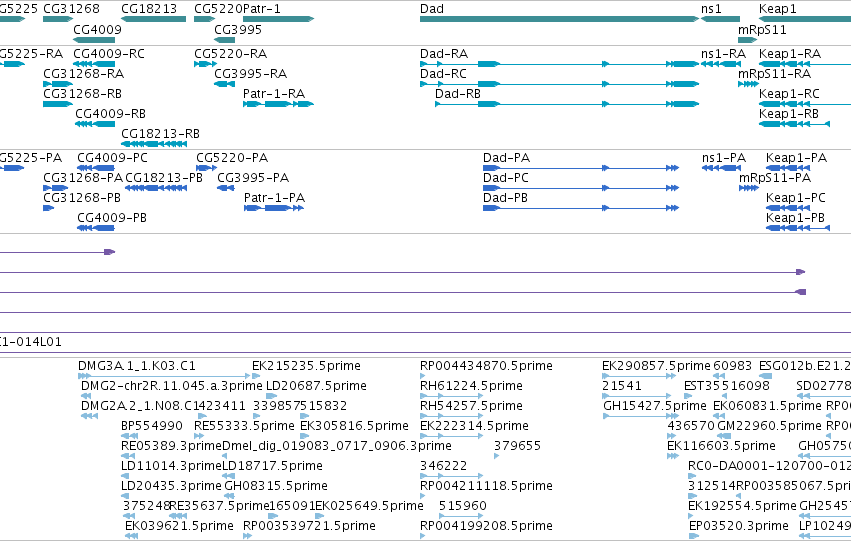Screen dimensions: 851x541
Task: Select transcript CG18213-RB
Action: tap(154, 144)
